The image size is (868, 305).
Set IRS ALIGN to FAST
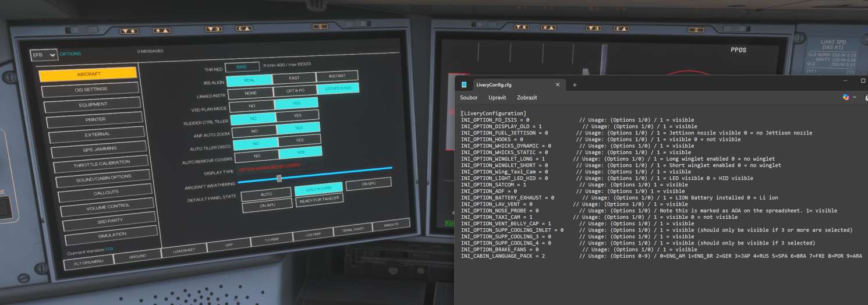294,78
